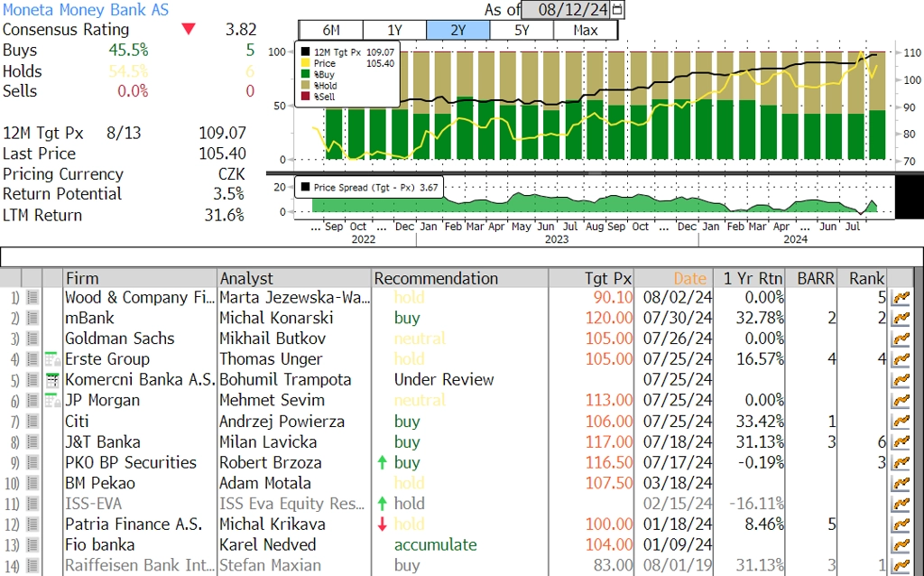Open the chart icon on the Fio banka row
The height and width of the screenshot is (576, 924).
(901, 545)
